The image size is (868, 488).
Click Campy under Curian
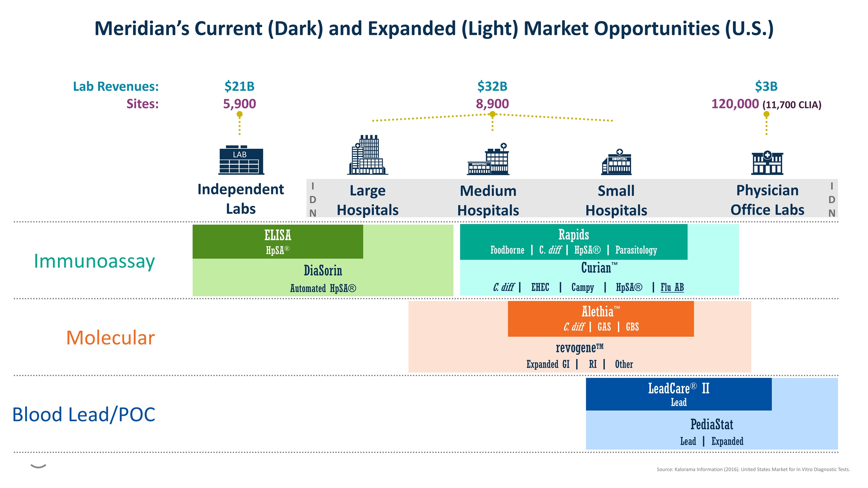tap(582, 288)
